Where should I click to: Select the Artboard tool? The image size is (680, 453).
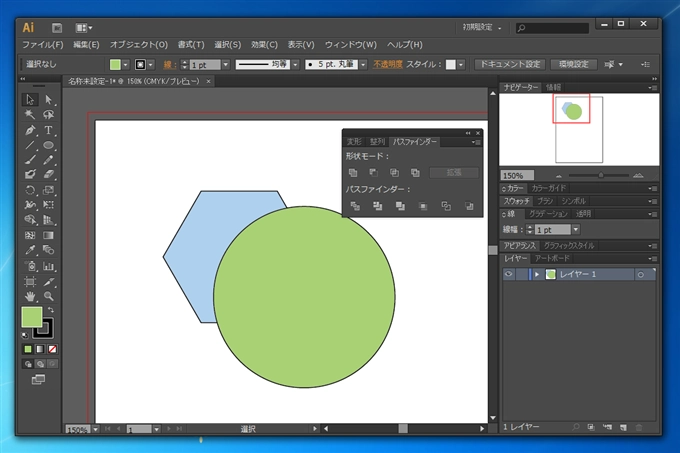[x=29, y=282]
